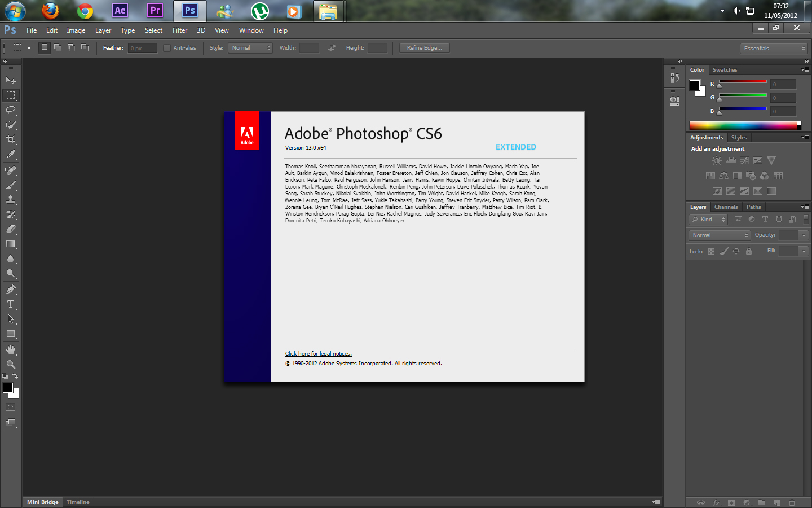Click the Brightness/Contrast adjustment icon
This screenshot has height=508, width=812.
[717, 161]
